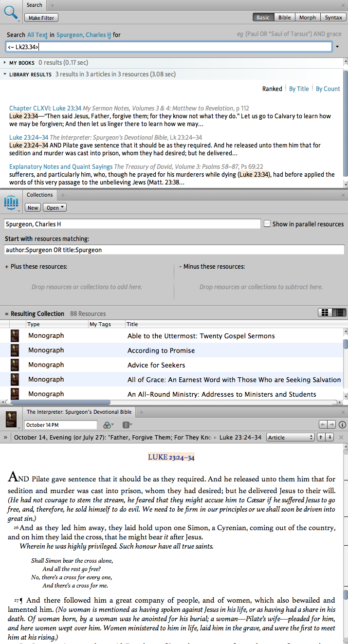
Task: Open the Article navigation combo box
Action: click(291, 437)
